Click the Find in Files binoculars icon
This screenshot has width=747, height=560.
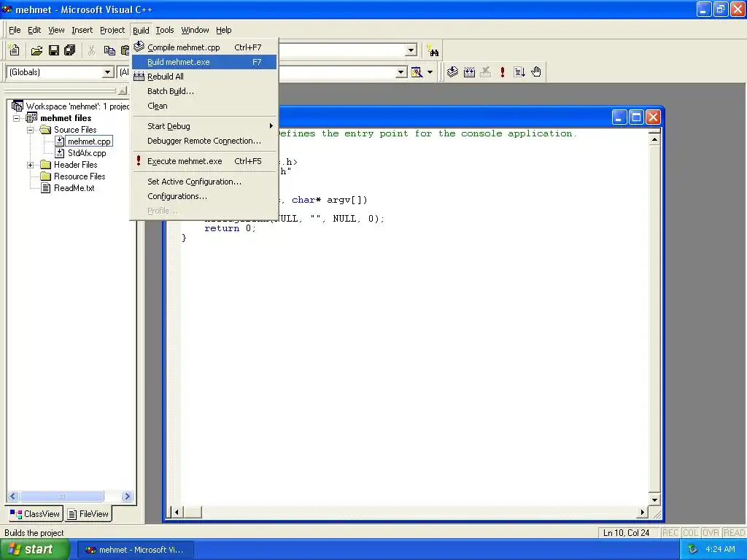(x=433, y=50)
